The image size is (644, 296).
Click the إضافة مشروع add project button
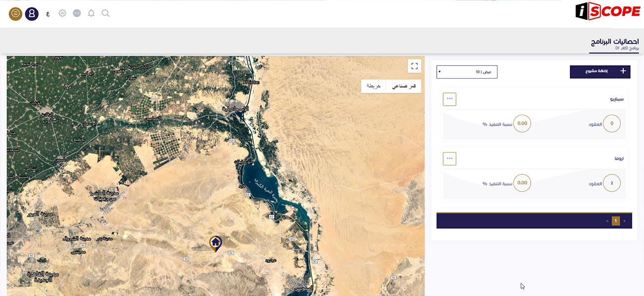point(600,72)
